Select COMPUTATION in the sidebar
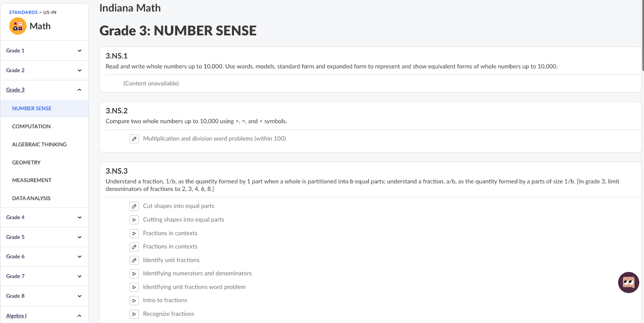644x323 pixels. (31, 126)
